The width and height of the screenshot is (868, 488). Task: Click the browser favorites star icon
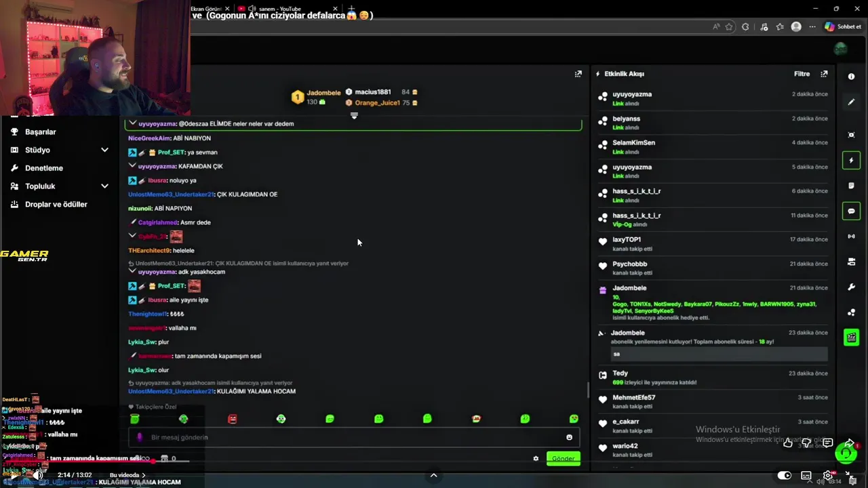(729, 27)
